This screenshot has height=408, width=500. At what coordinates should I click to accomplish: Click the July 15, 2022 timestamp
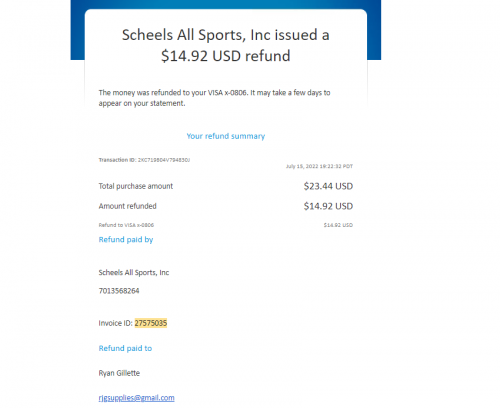tap(319, 166)
